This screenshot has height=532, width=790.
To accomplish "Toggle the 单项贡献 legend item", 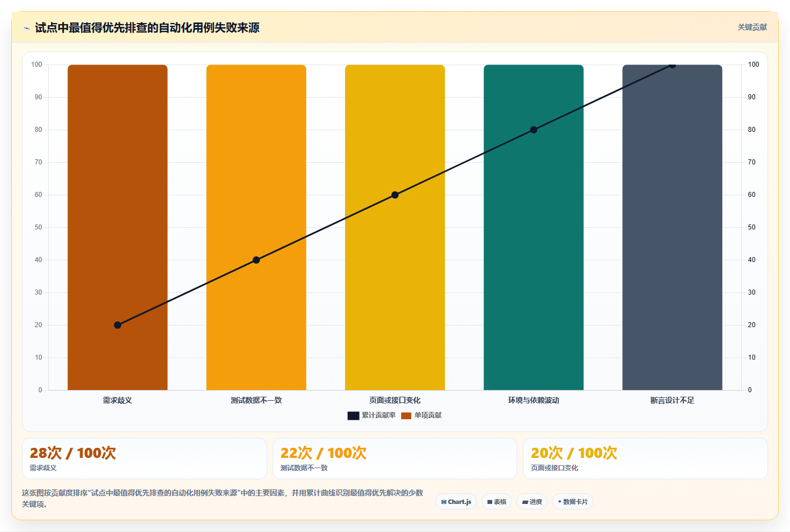I will (x=421, y=415).
